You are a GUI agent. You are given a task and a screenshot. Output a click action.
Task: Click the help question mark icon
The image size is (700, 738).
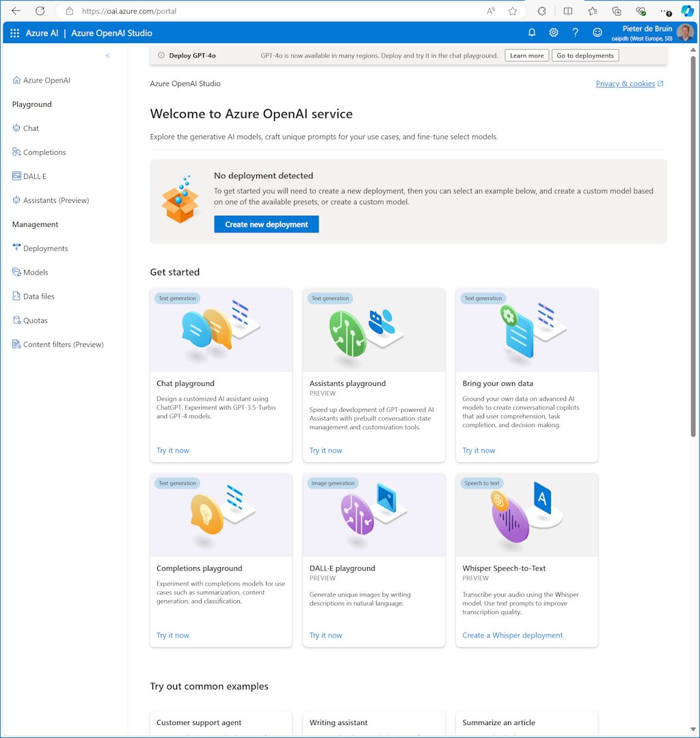(x=576, y=32)
